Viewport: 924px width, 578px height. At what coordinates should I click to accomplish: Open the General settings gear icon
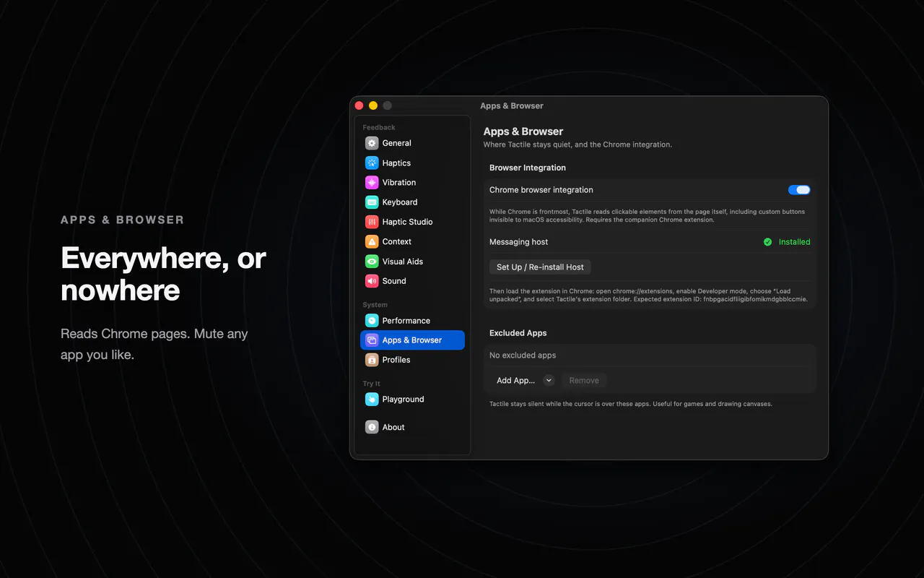point(372,143)
